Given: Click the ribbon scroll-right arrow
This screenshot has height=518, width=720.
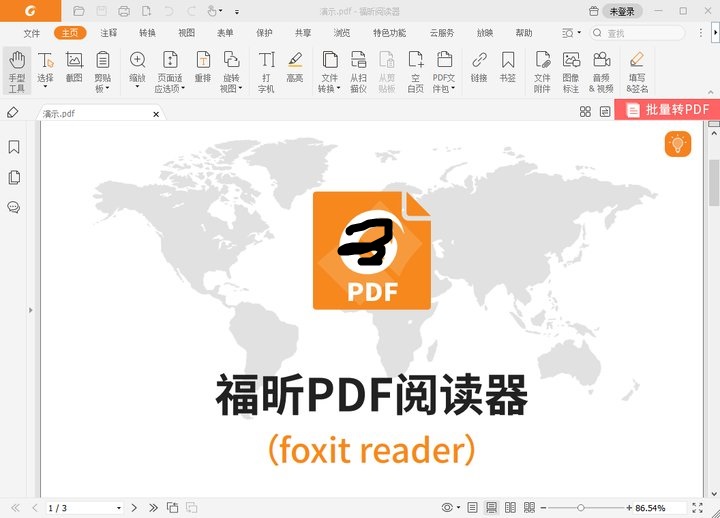Looking at the screenshot, I should coord(715,33).
